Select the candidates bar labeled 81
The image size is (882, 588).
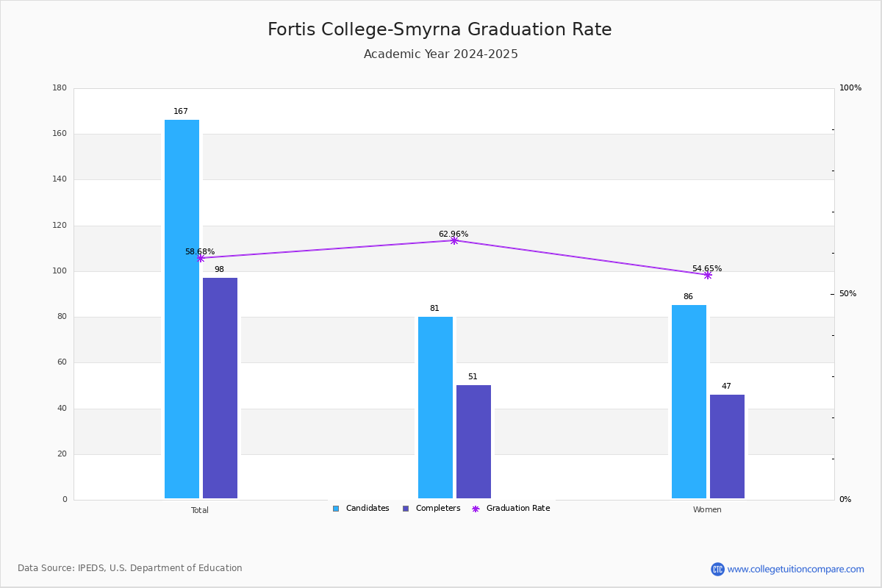click(x=435, y=408)
